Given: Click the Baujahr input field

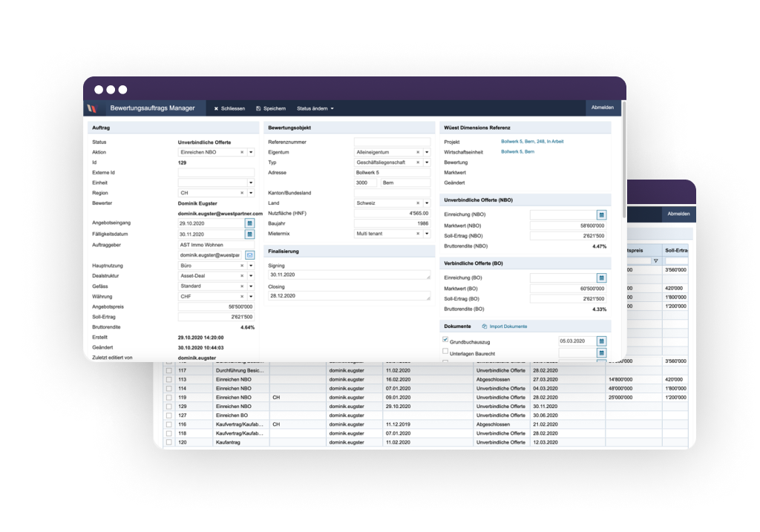Looking at the screenshot, I should point(392,223).
